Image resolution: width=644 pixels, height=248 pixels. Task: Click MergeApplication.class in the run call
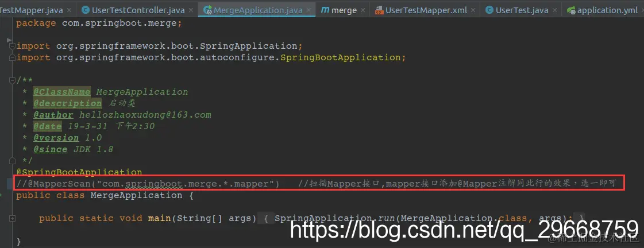click(x=465, y=219)
